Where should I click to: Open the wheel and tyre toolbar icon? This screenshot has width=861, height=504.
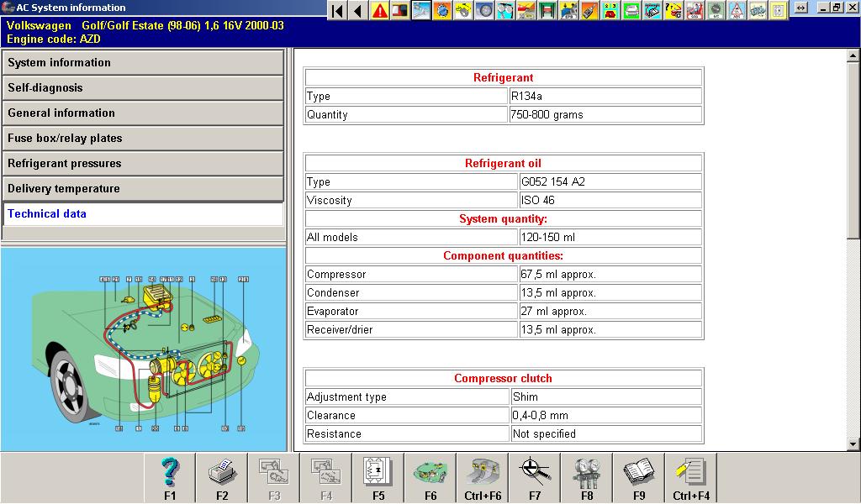484,10
